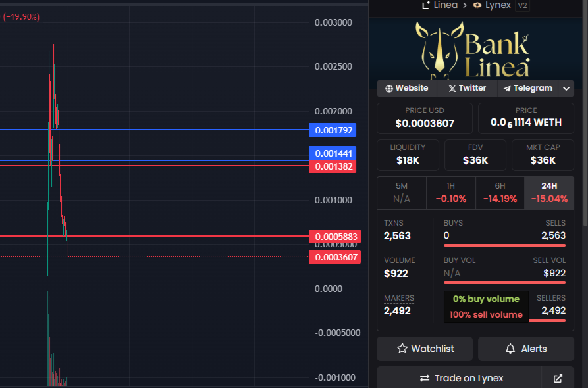Screen dimensions: 588x388
Task: Click the buys/sells ratio bar
Action: coord(504,245)
